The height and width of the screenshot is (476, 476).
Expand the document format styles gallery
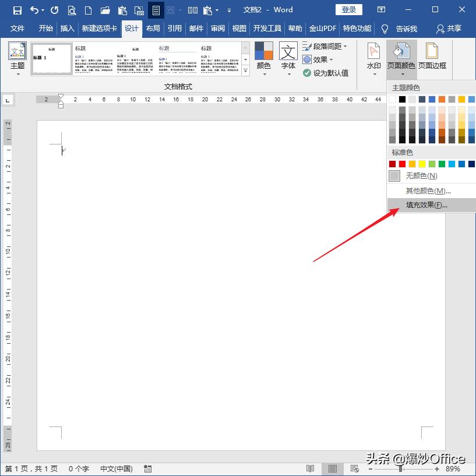pyautogui.click(x=245, y=70)
